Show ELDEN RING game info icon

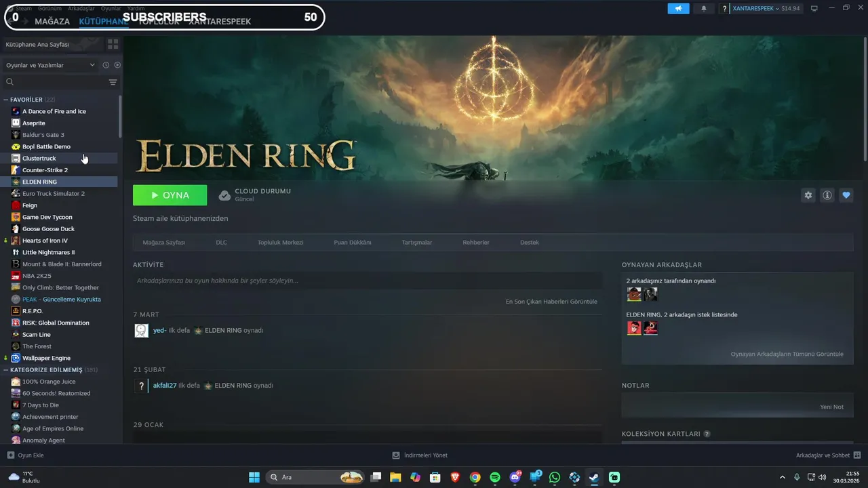click(x=827, y=195)
